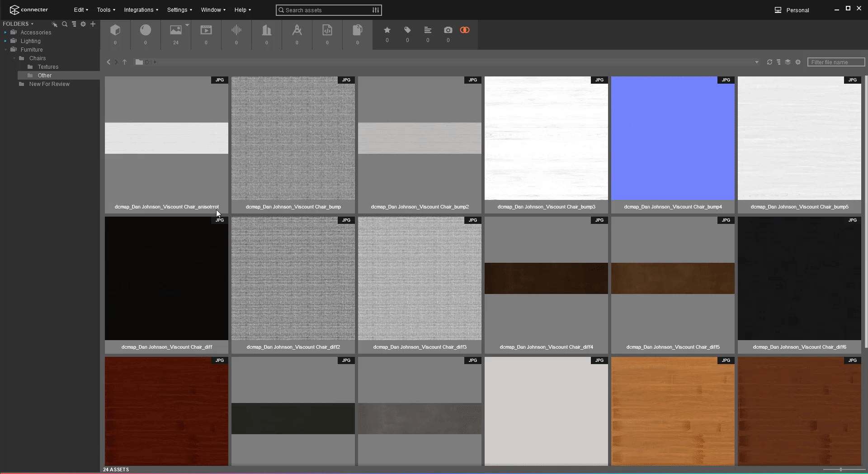Add a new folder with plus icon
This screenshot has height=474, width=868.
point(93,24)
